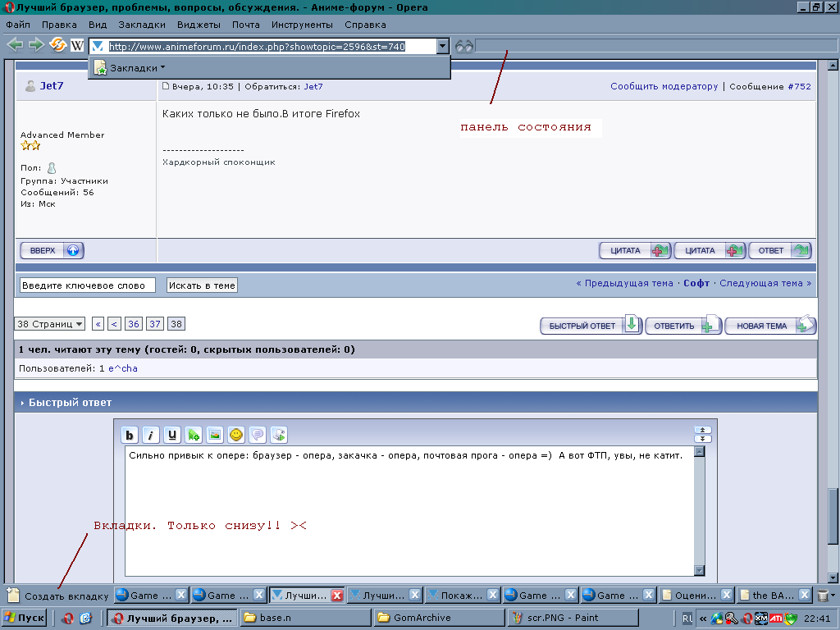Toggle underline formatting in quick reply
This screenshot has width=840, height=630.
172,436
